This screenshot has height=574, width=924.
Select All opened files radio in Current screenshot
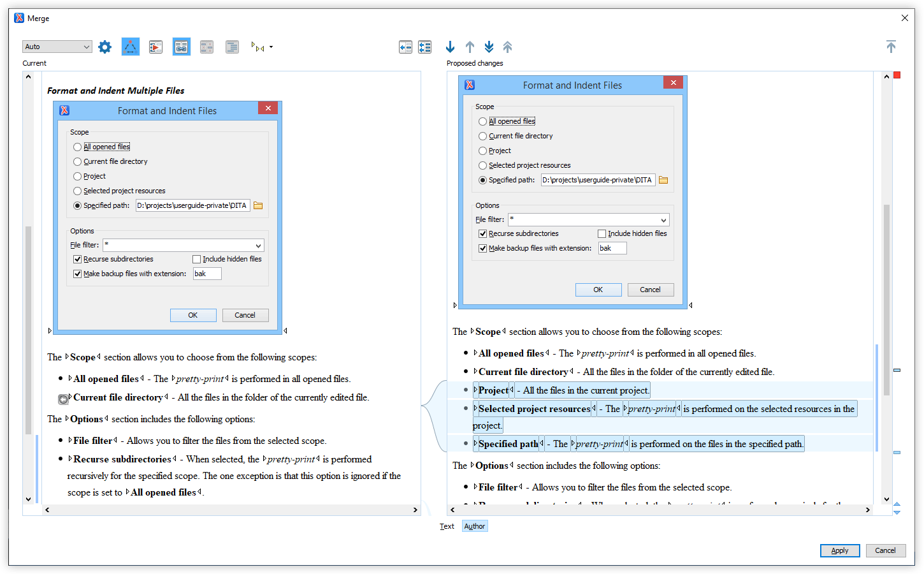pyautogui.click(x=77, y=147)
